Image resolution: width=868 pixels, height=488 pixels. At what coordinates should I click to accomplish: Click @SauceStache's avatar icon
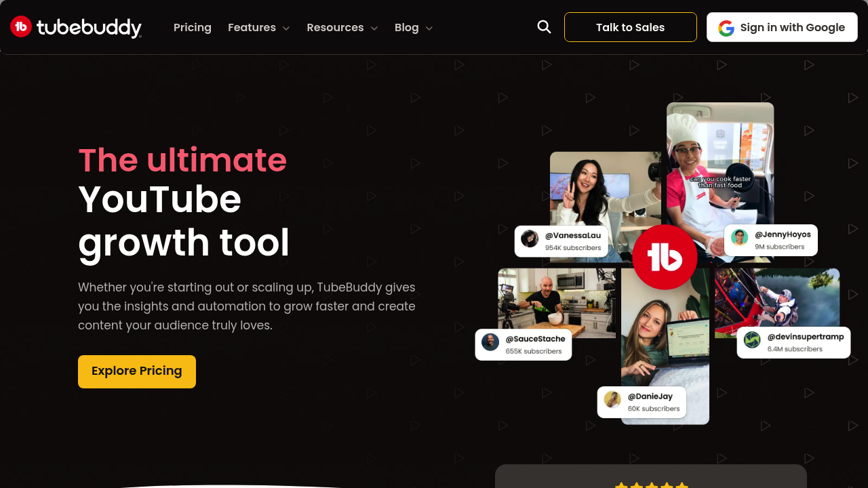click(490, 342)
